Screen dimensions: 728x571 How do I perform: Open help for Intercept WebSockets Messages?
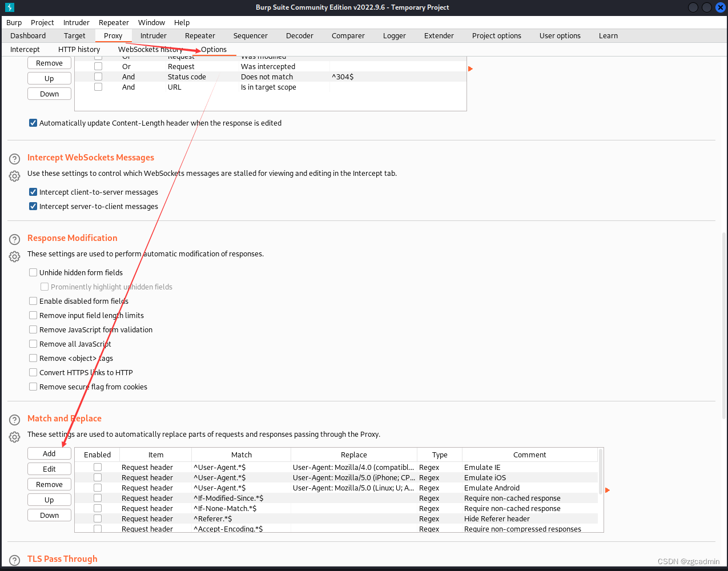[15, 159]
